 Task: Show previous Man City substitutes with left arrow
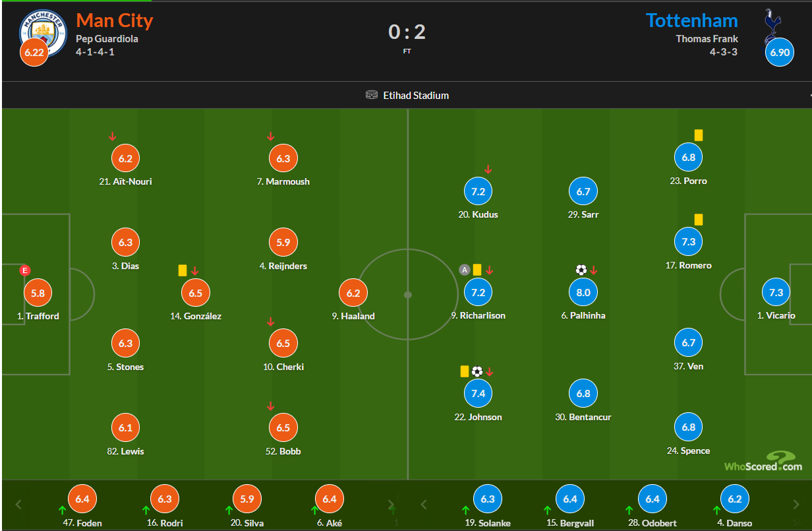pos(18,505)
